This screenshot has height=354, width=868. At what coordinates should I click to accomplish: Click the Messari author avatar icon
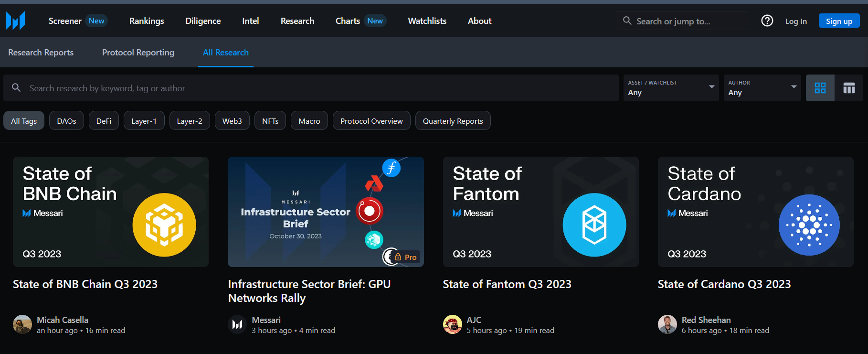coord(237,325)
